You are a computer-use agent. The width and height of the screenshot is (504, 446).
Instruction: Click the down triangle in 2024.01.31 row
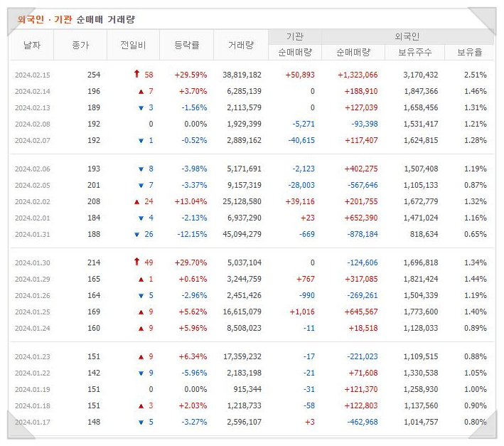tap(136, 235)
